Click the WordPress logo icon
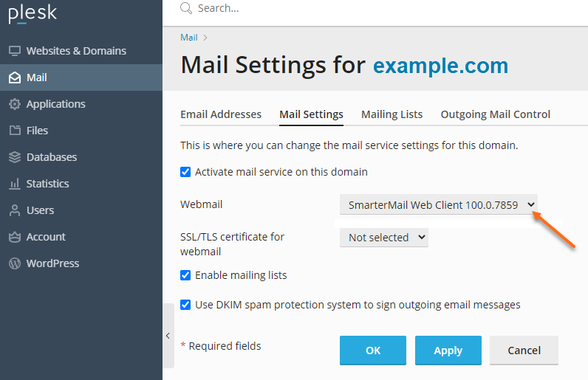The image size is (588, 380). [x=15, y=263]
